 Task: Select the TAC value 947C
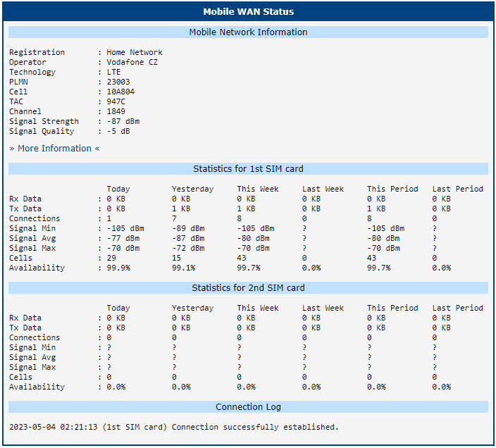[116, 101]
